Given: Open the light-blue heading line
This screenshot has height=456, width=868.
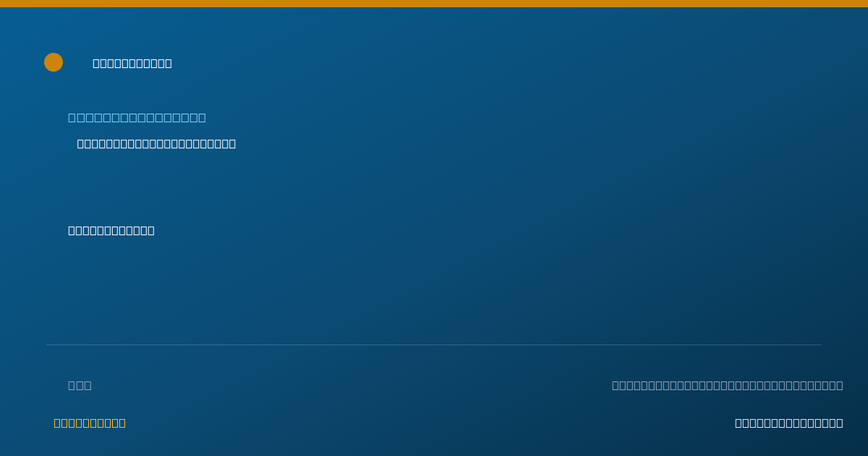Looking at the screenshot, I should [x=137, y=117].
